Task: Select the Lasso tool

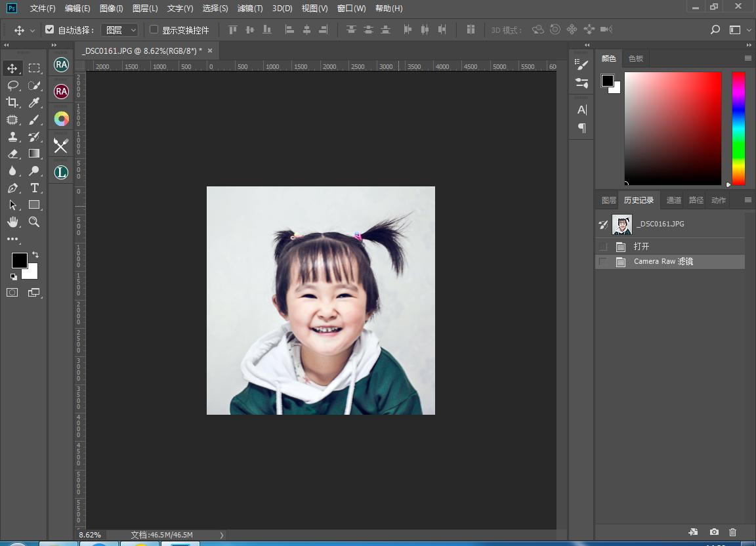Action: pos(12,85)
